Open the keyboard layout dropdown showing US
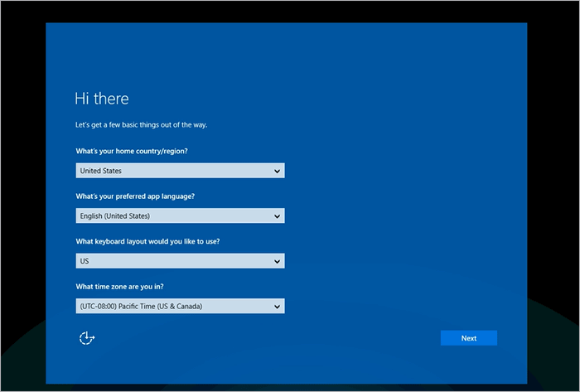Viewport: 580px width, 392px height. [180, 261]
